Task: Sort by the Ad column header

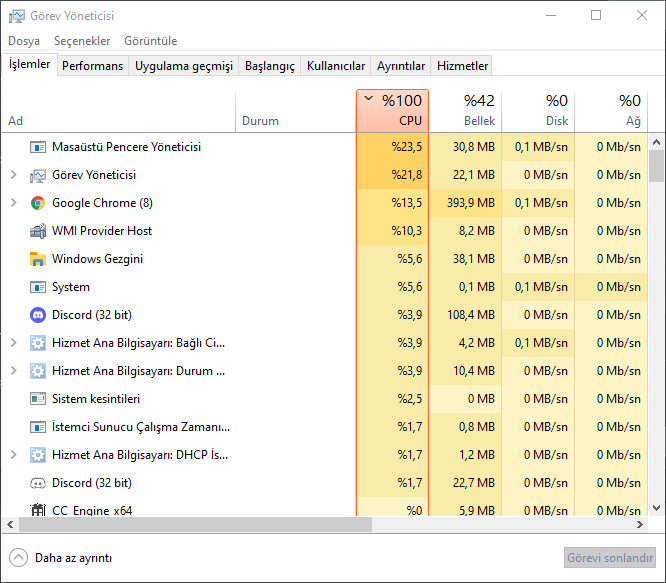Action: (118, 111)
